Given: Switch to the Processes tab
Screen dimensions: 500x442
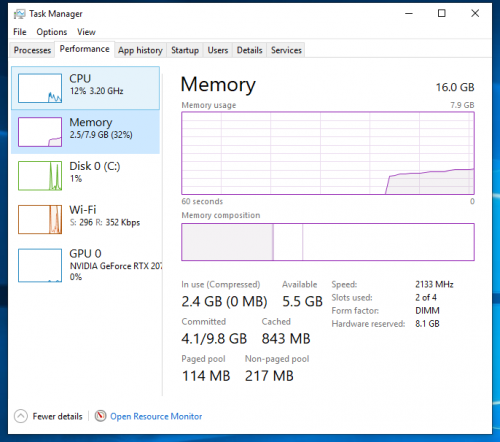Looking at the screenshot, I should click(x=32, y=50).
